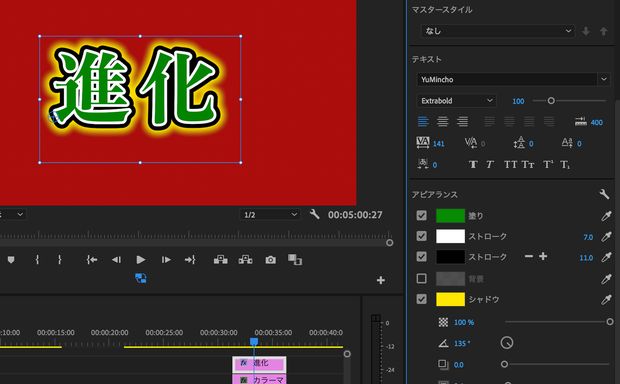Image resolution: width=620 pixels, height=384 pixels.
Task: Click the yellow シャドウ color swatch
Action: 450,299
